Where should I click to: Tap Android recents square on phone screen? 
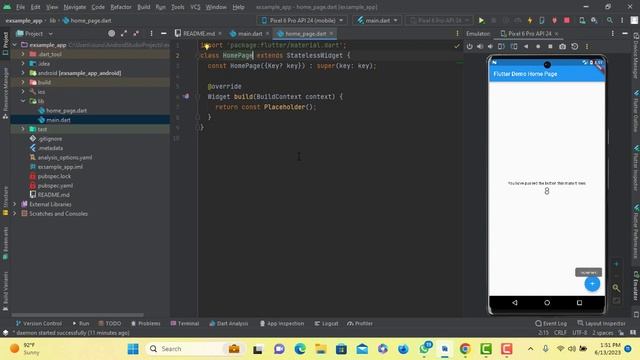[x=579, y=302]
